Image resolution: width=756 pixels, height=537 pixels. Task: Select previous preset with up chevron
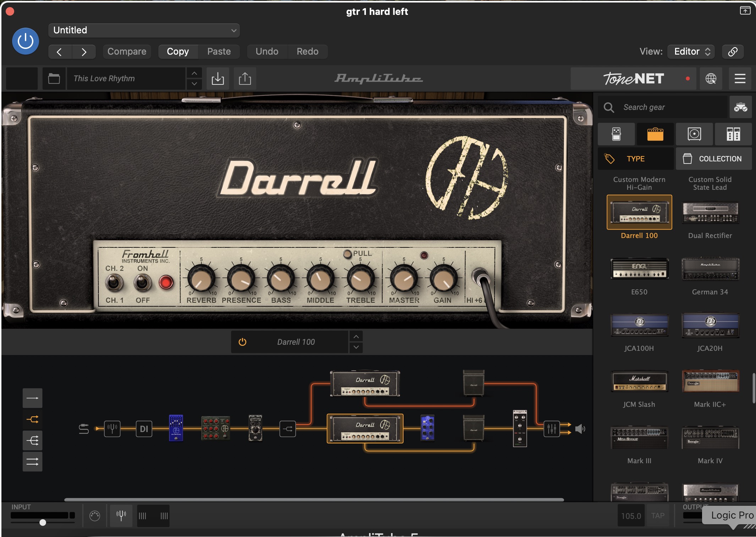tap(194, 73)
